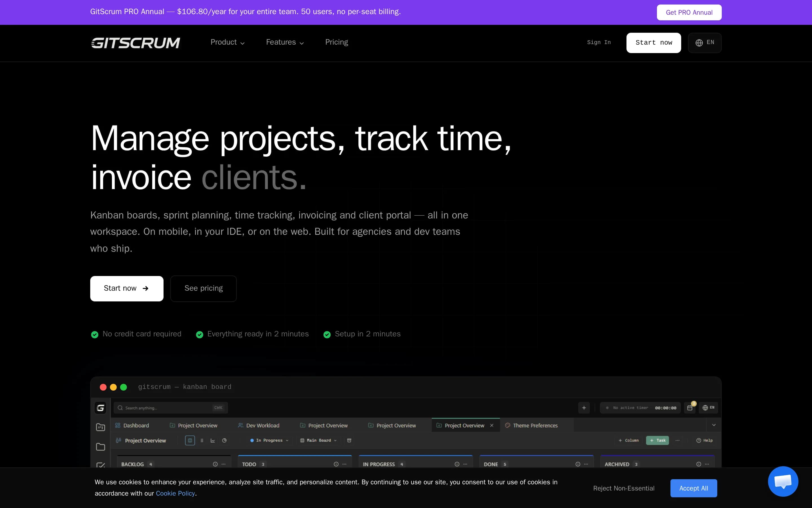812x508 pixels.
Task: Open the three-dot menu next to the Task button
Action: pos(678,440)
